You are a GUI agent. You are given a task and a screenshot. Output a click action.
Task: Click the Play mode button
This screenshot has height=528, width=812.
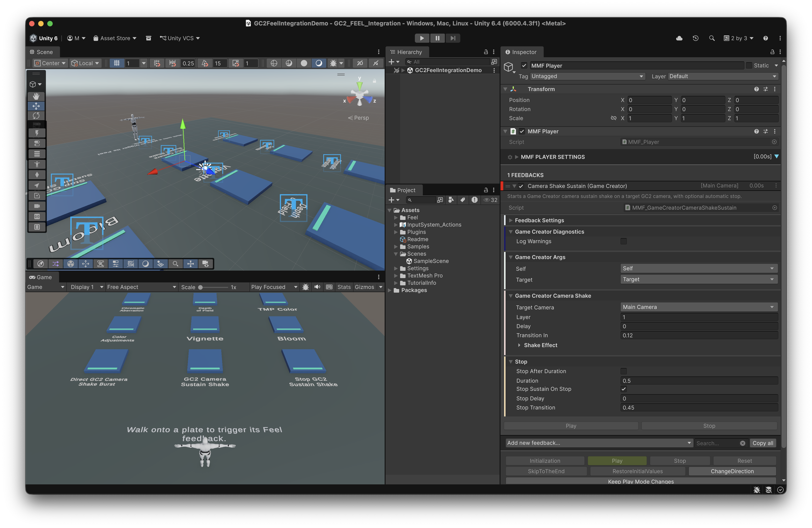(x=422, y=38)
